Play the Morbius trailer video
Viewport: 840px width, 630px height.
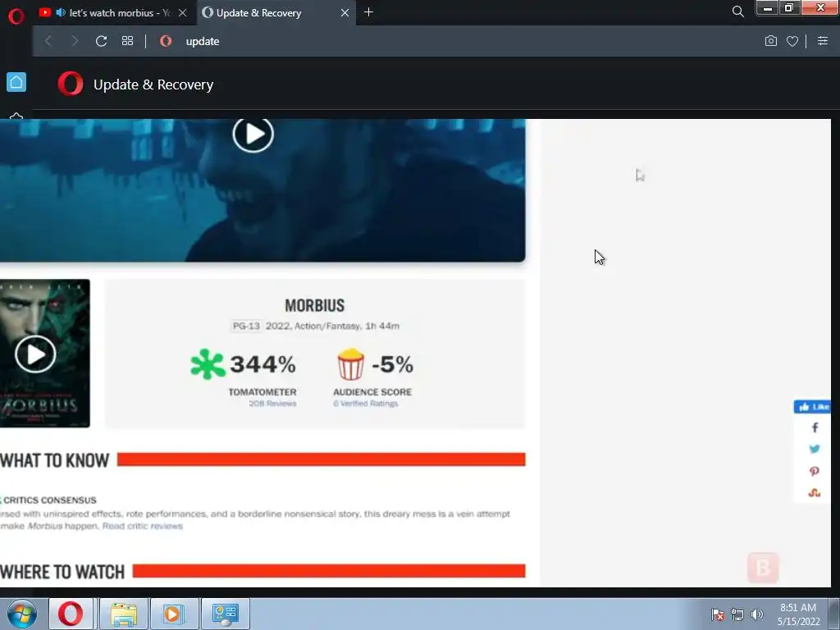coord(253,134)
